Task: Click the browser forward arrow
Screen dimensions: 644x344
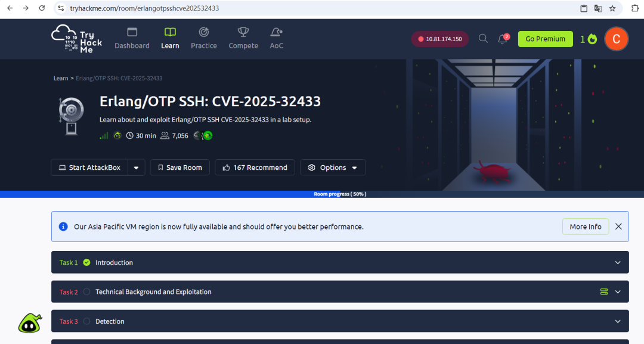Action: (26, 8)
